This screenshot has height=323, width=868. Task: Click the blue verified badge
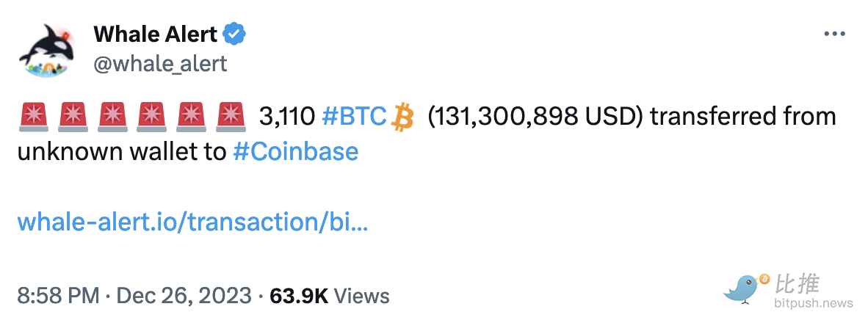tap(235, 34)
